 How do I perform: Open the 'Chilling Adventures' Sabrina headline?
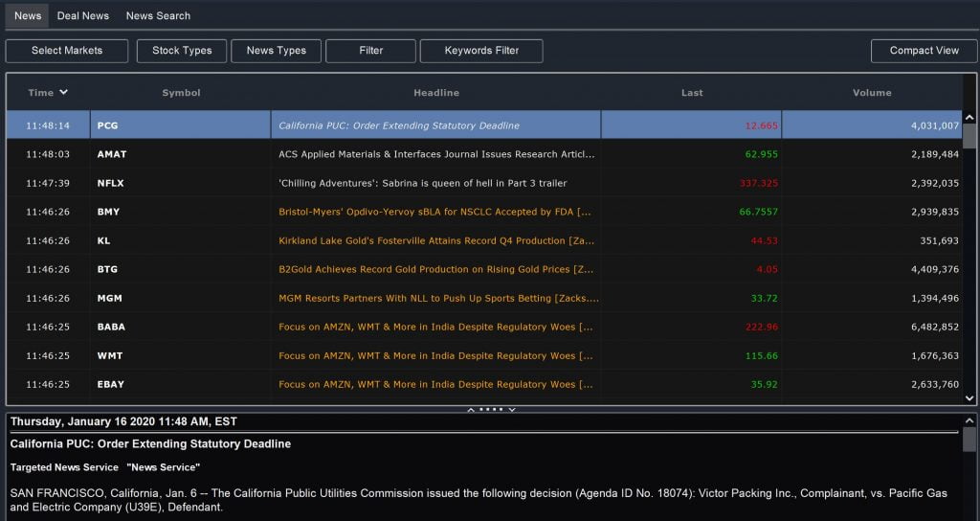422,183
